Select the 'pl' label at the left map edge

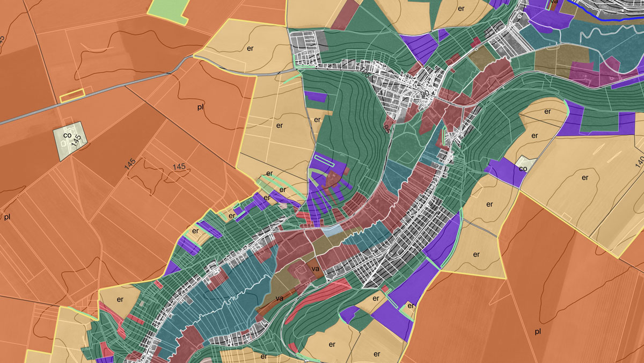point(7,217)
